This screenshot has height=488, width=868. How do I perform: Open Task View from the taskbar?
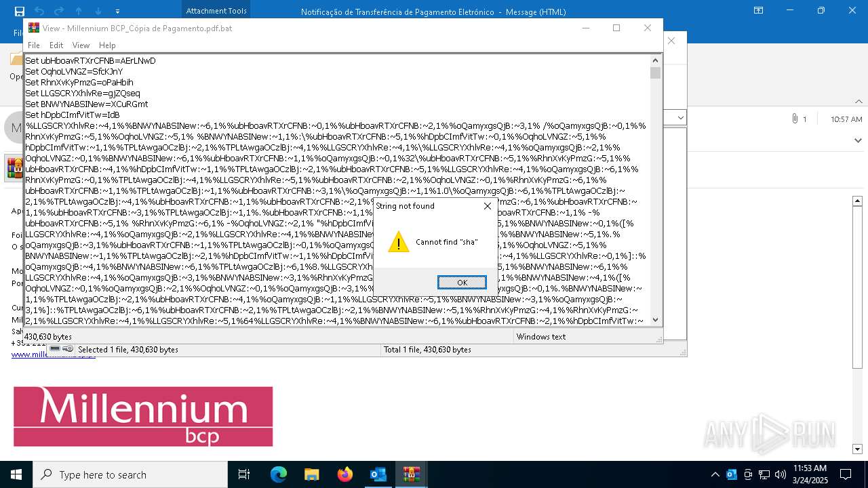point(244,474)
